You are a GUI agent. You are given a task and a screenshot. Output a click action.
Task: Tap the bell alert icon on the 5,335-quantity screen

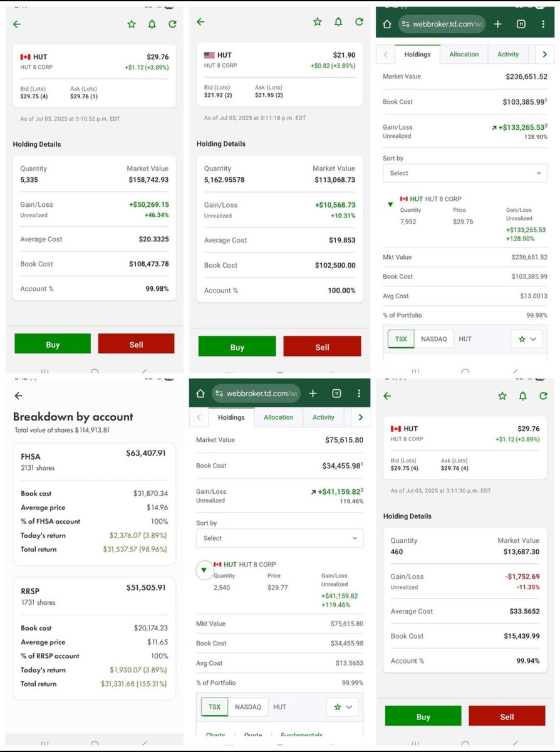152,24
